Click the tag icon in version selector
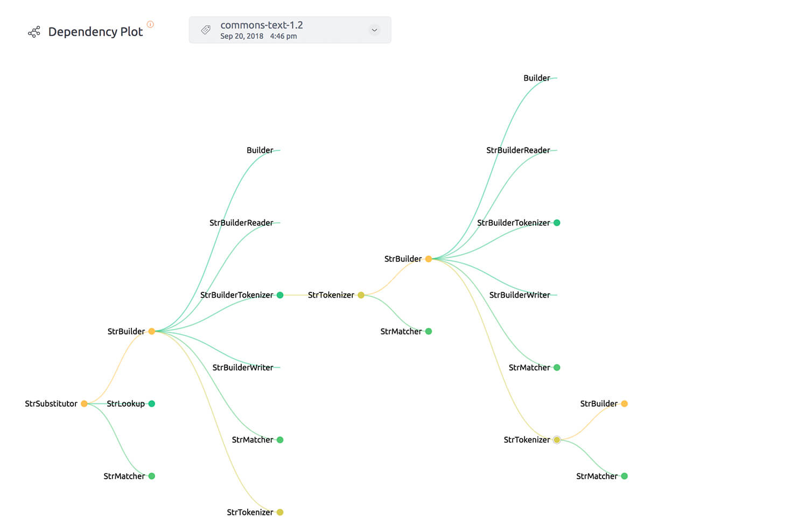 coord(206,30)
